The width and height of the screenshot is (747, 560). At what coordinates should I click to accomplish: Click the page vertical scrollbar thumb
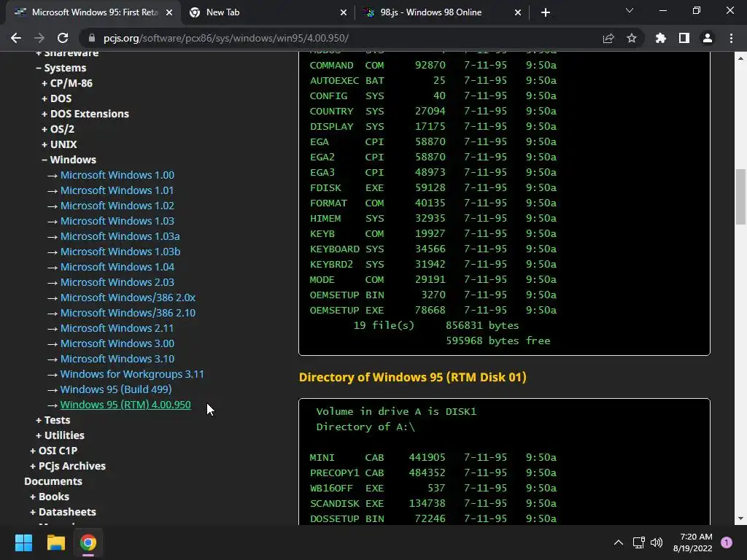click(x=740, y=197)
